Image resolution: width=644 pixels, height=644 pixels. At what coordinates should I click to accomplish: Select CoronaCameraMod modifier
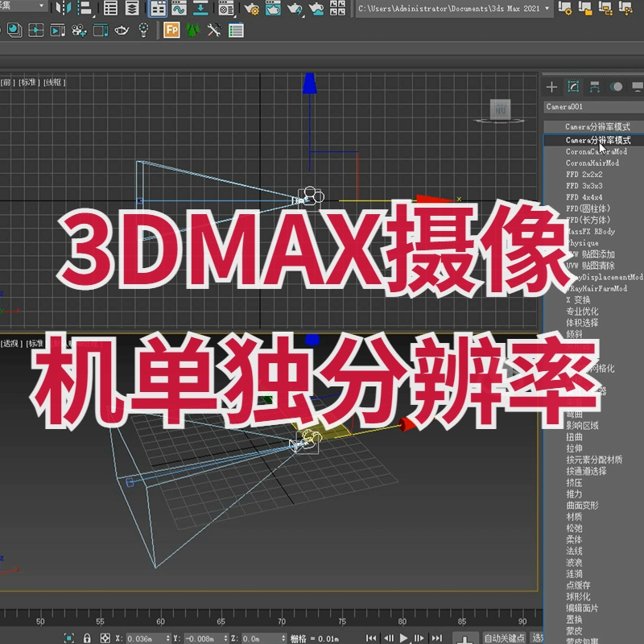click(596, 151)
